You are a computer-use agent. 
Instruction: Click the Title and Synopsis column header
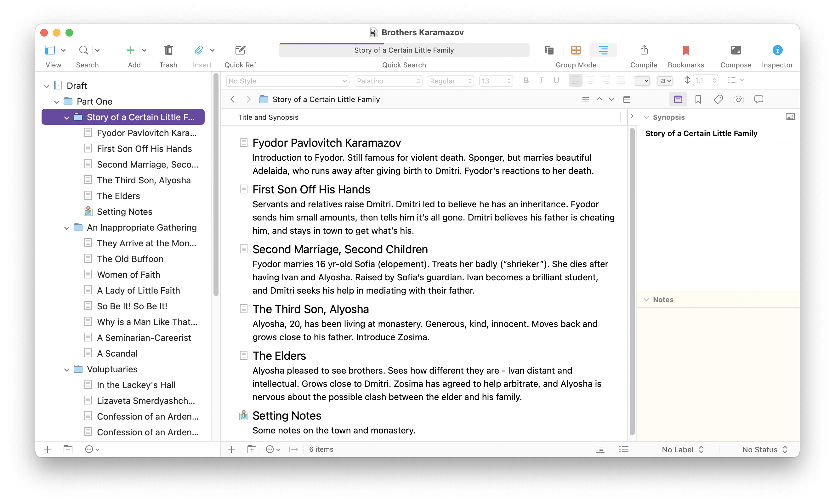tap(268, 117)
